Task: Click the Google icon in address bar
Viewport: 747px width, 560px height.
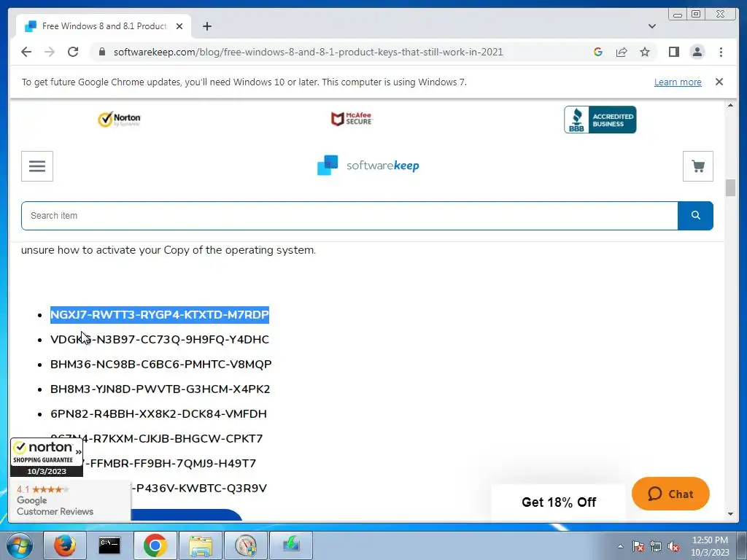Action: coord(598,52)
